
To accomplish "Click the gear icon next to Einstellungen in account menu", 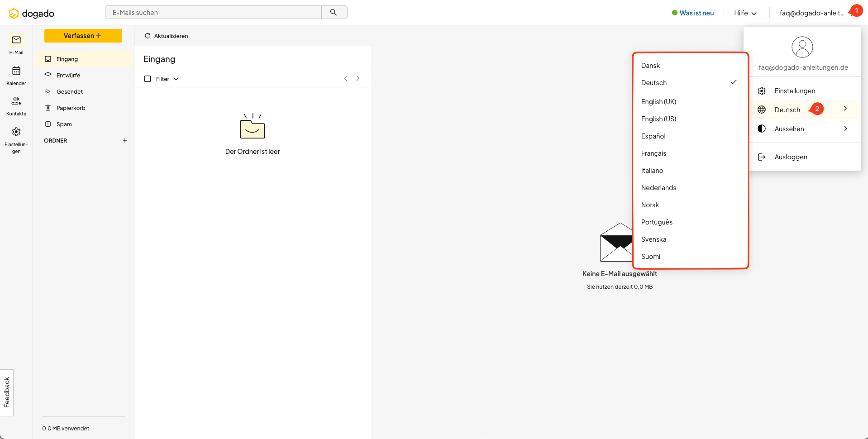I will (762, 91).
